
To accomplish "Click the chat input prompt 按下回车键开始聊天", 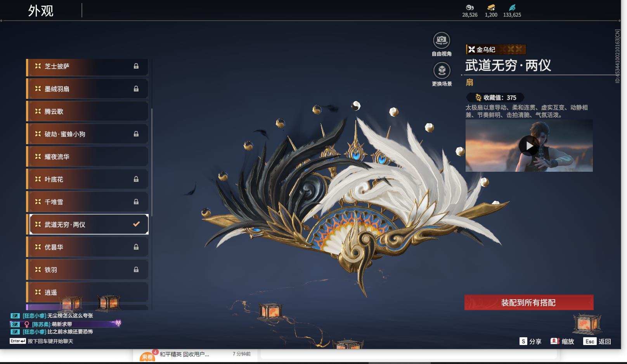I will click(x=50, y=341).
